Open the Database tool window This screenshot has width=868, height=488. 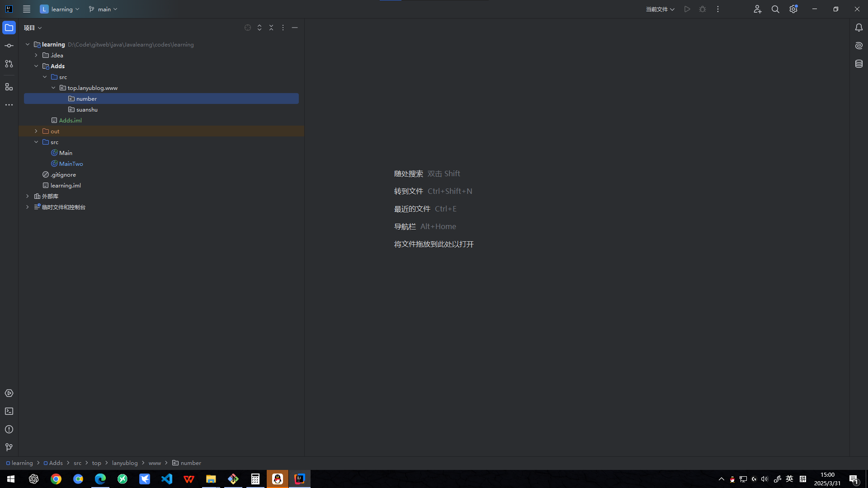point(859,64)
